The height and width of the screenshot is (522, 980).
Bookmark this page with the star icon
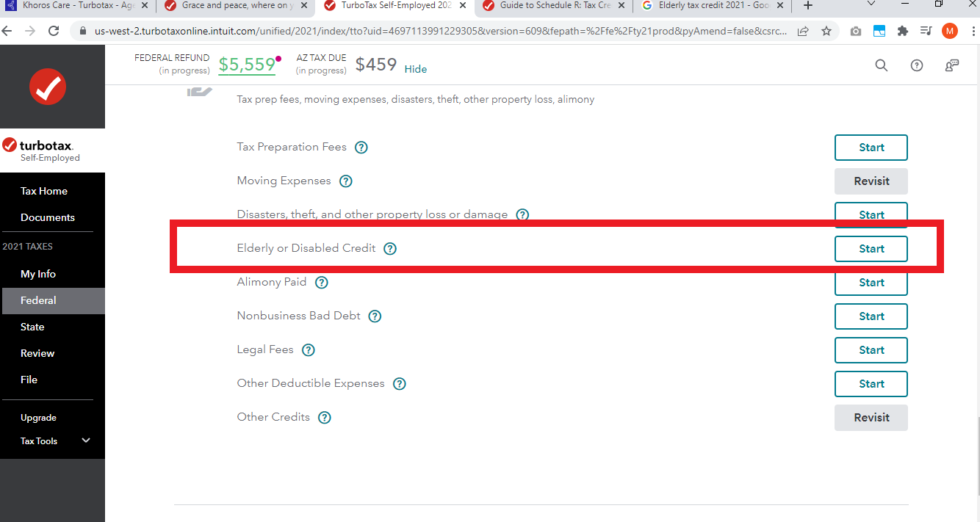pos(826,31)
